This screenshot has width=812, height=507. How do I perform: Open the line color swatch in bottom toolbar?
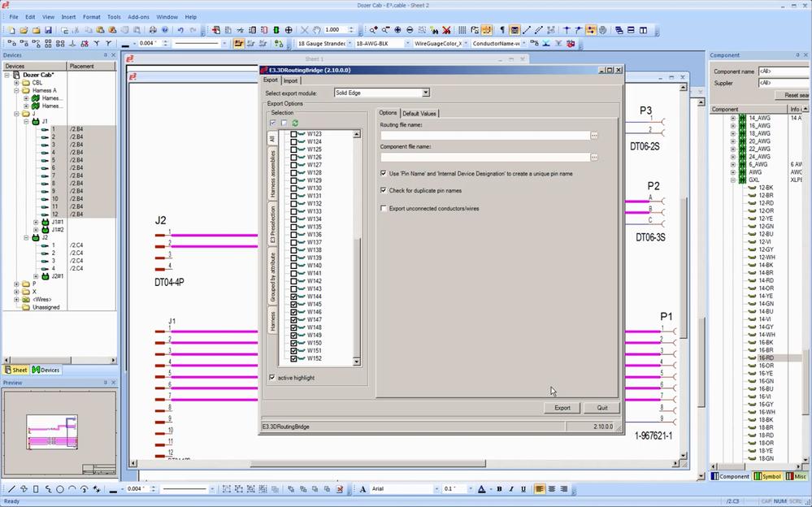(x=113, y=489)
